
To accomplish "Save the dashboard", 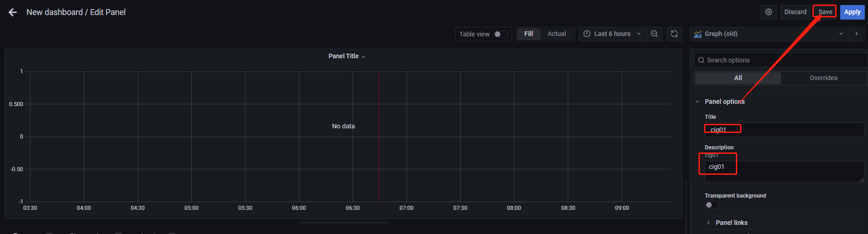I will click(825, 12).
